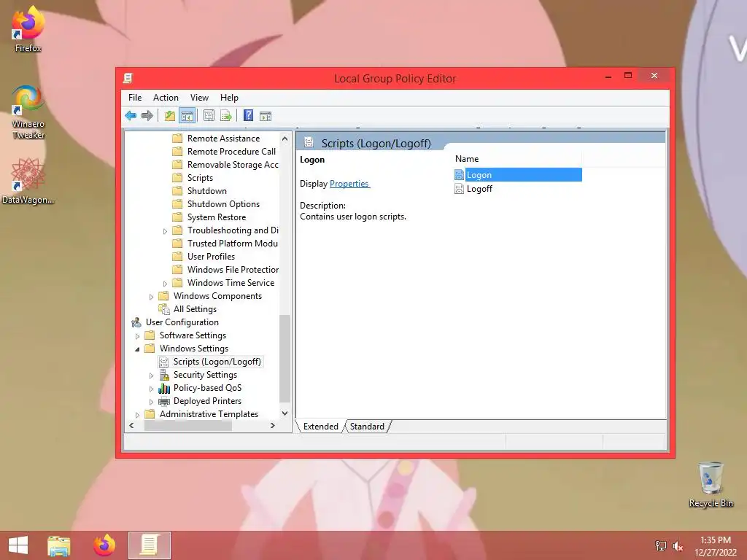Click the User Configuration icon
747x560 pixels.
(x=136, y=322)
